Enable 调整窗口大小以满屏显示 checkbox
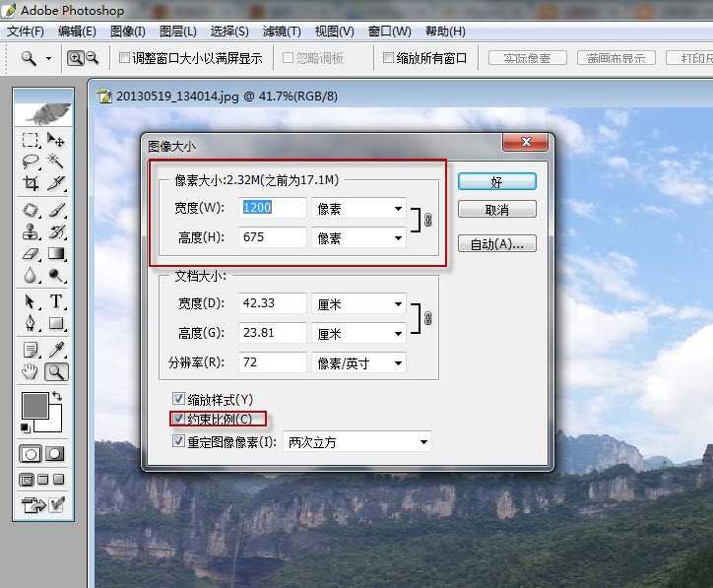 click(x=124, y=58)
